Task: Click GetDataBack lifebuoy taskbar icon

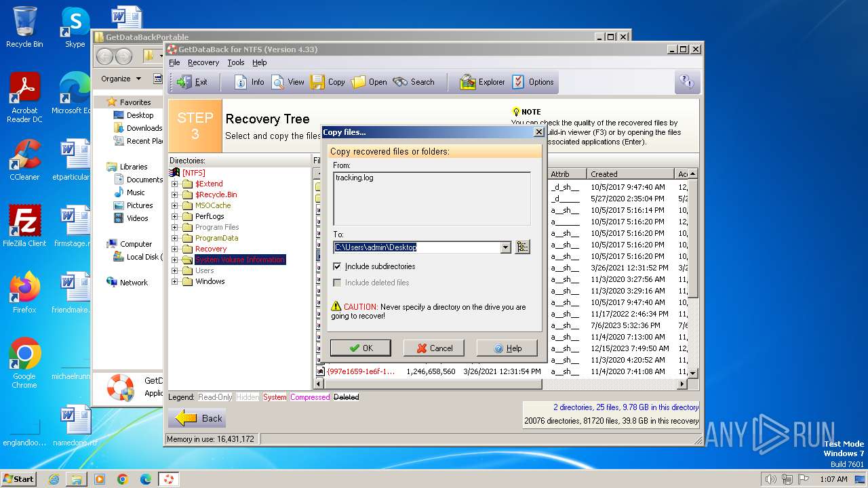Action: click(168, 479)
